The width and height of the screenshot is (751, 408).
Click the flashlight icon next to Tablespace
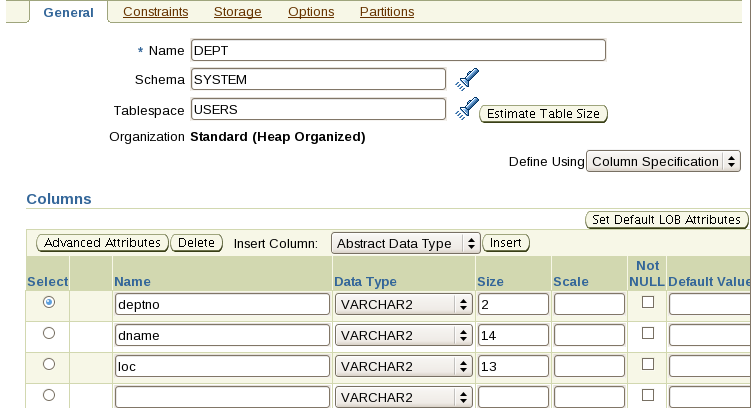467,108
